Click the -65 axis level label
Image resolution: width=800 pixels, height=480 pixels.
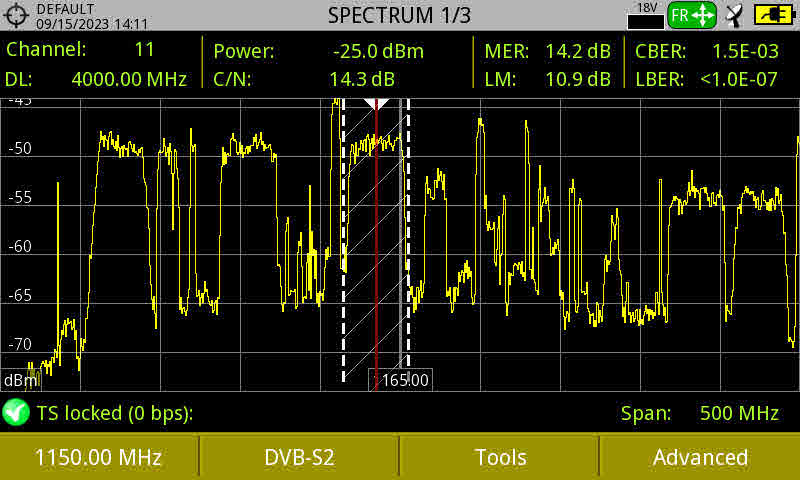20,295
